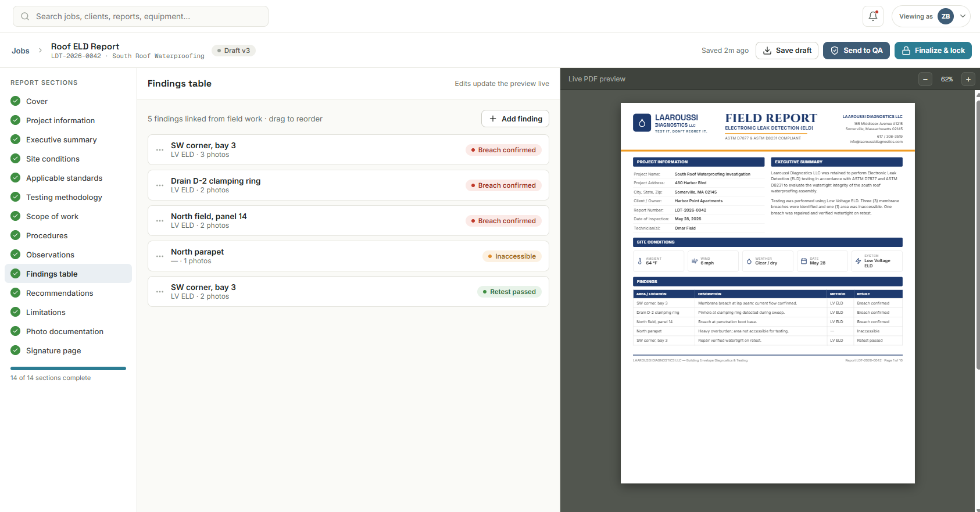Open Applicable standards section

[68, 178]
